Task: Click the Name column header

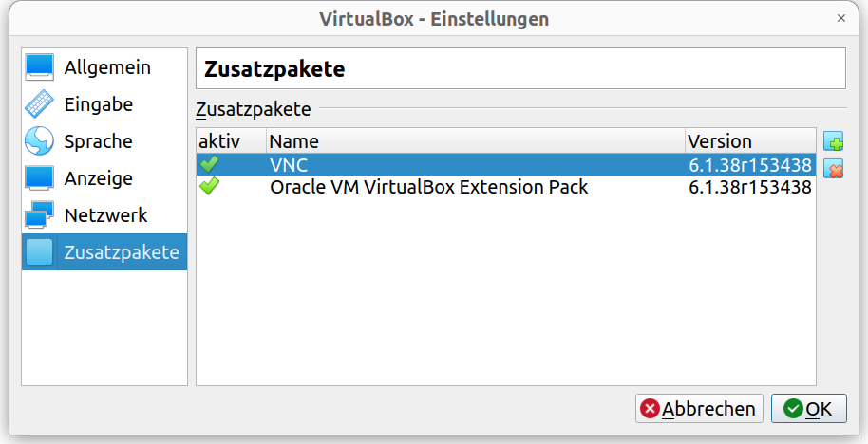Action: pyautogui.click(x=475, y=141)
